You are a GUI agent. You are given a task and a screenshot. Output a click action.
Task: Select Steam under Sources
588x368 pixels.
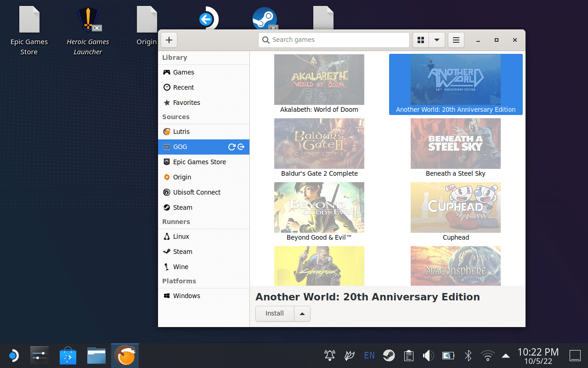coord(204,207)
